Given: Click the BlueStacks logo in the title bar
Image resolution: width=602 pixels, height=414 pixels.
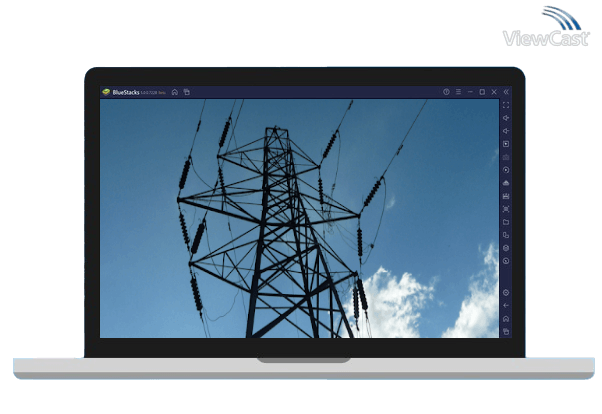Looking at the screenshot, I should click(106, 92).
